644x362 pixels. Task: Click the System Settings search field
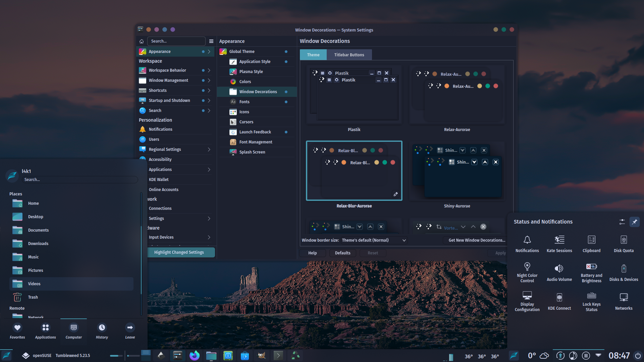(176, 41)
